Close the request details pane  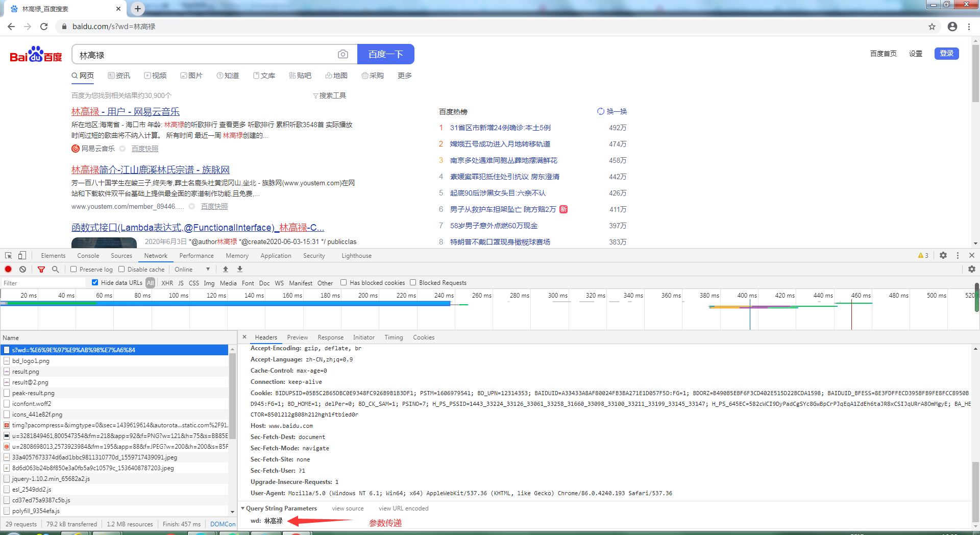coord(244,337)
